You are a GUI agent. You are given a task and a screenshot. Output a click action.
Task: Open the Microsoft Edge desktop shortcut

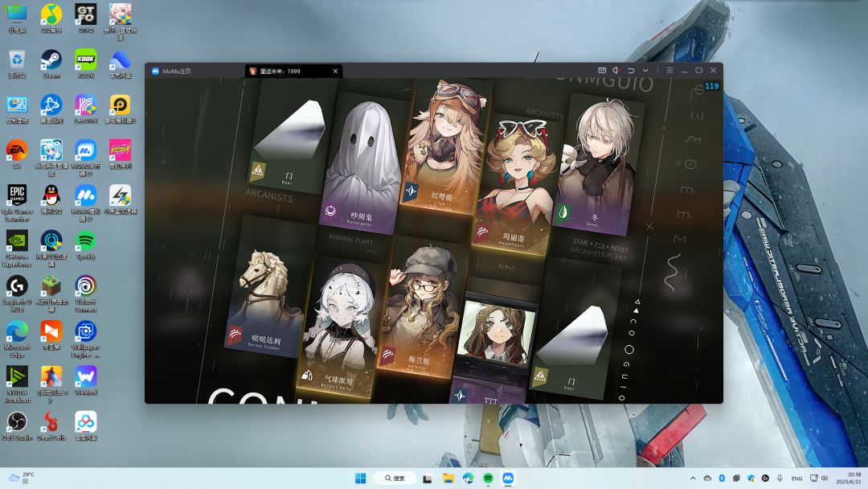tap(17, 339)
